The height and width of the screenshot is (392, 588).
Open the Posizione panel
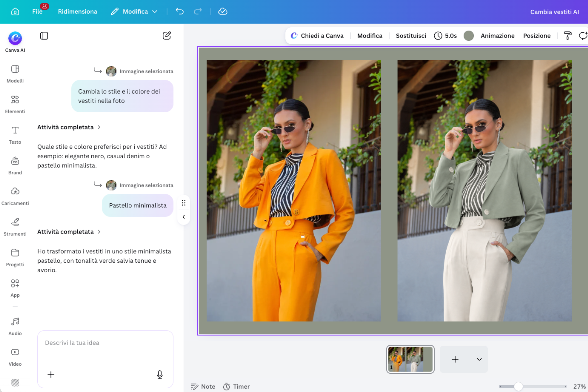(537, 36)
